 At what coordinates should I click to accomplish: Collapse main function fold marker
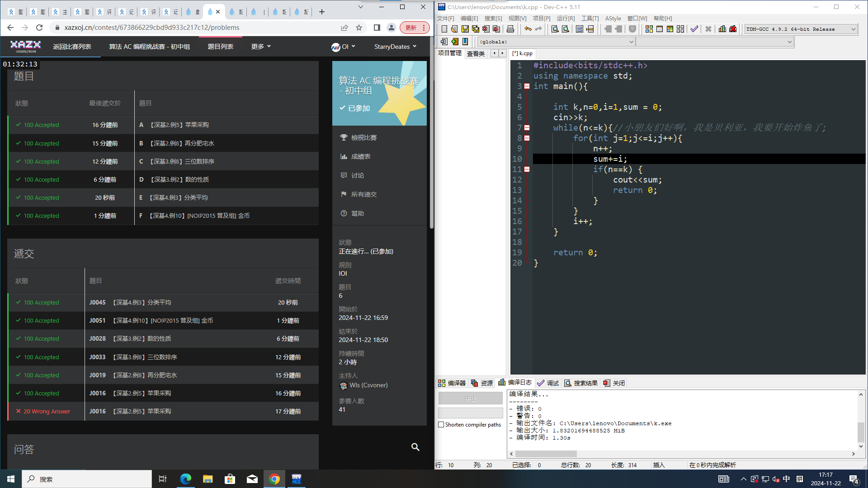tap(527, 86)
